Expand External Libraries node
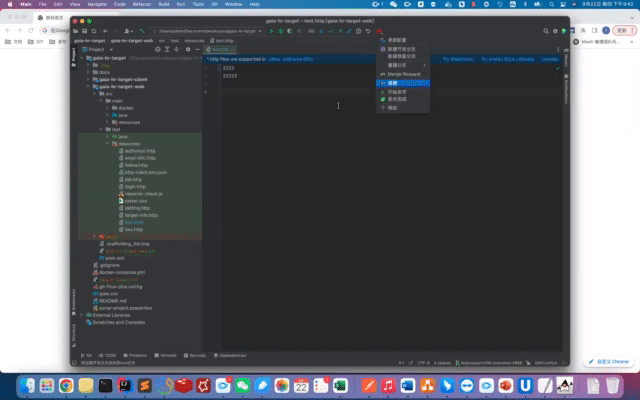The width and height of the screenshot is (640, 400). click(x=82, y=315)
